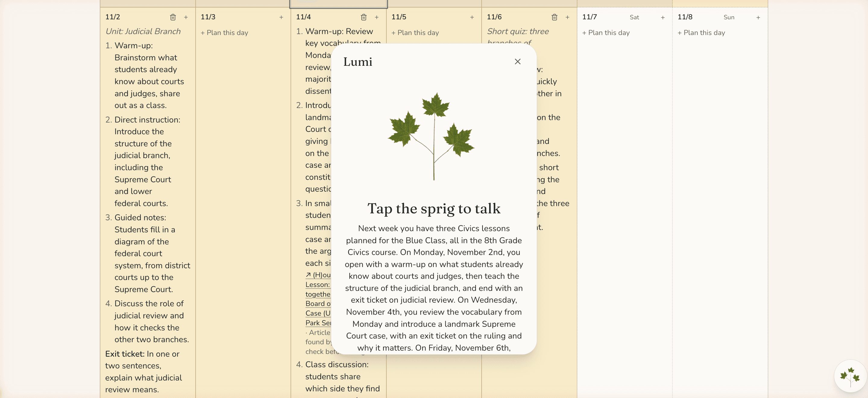Click the 11/2 date label
The height and width of the screenshot is (398, 868).
point(112,17)
